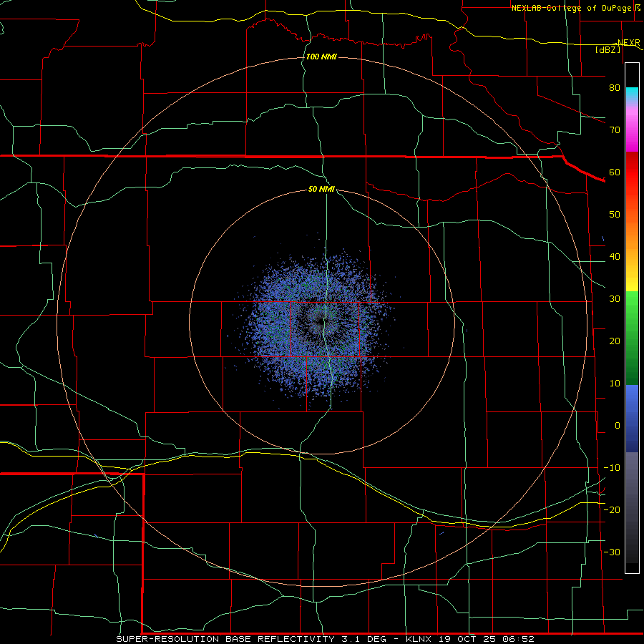Click the 10 value on the dBZ scale
This screenshot has width=644, height=644.
tap(615, 384)
